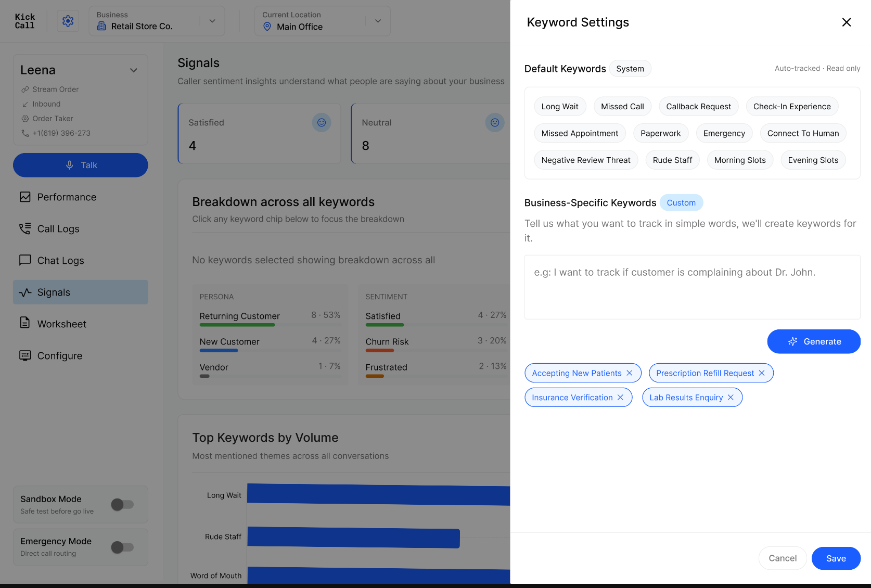Click the Negative Review Threat keyword chip
This screenshot has width=871, height=588.
click(x=586, y=160)
